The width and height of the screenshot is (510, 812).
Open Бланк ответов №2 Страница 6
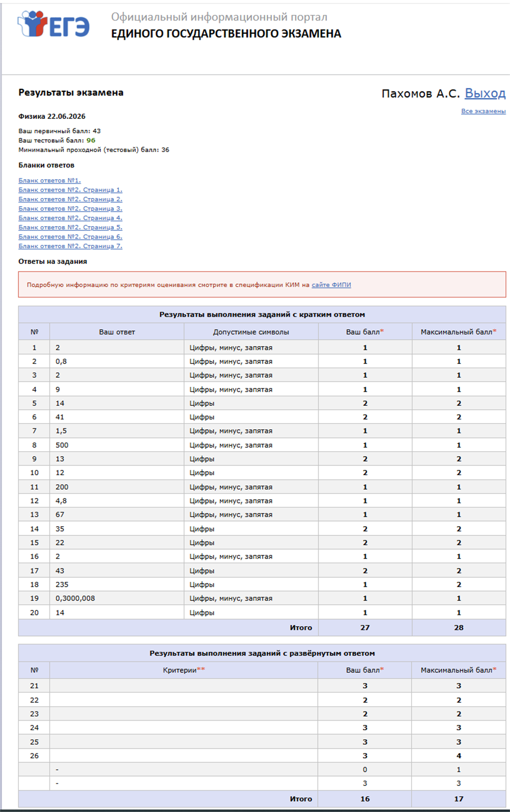coord(70,237)
